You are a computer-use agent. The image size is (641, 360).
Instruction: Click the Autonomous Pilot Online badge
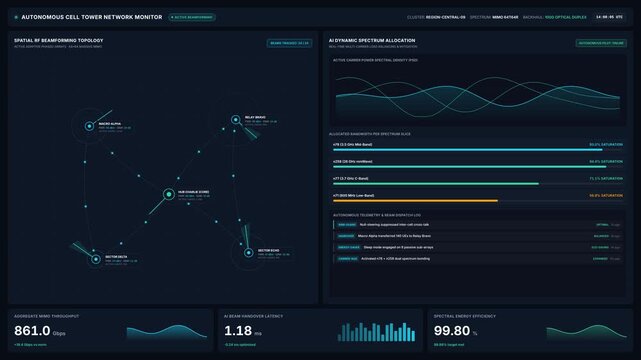601,43
